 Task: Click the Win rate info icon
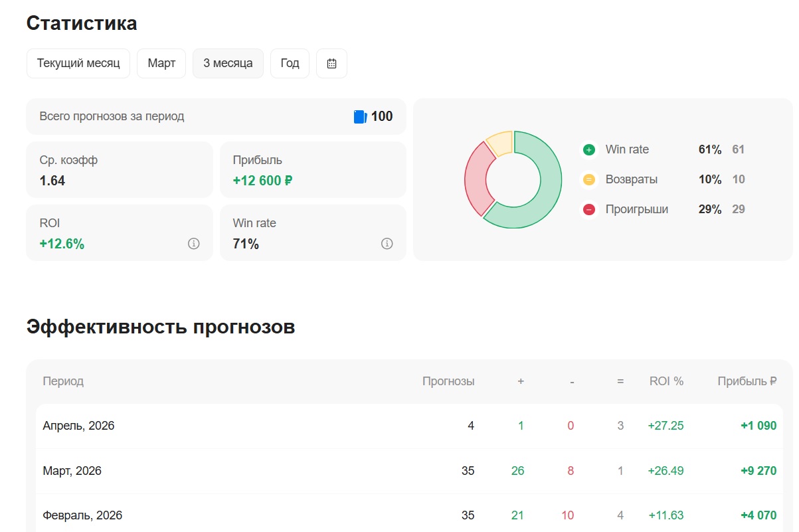[x=387, y=244]
